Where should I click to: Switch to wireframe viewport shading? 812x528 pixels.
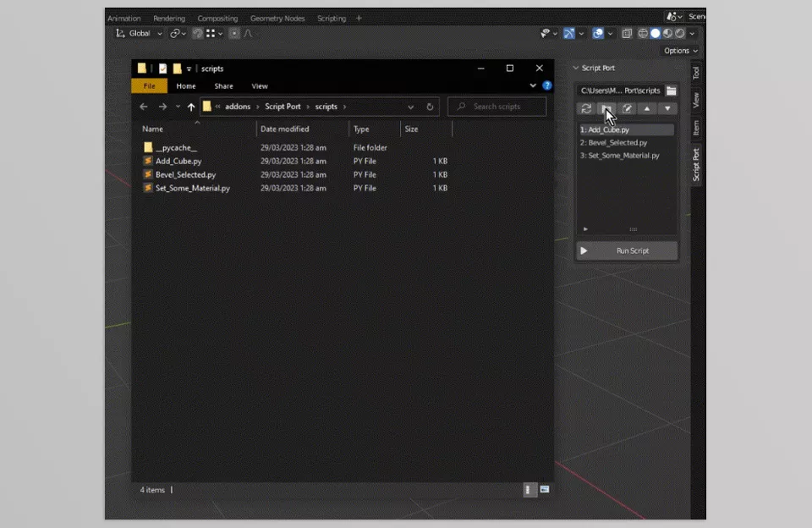[643, 33]
